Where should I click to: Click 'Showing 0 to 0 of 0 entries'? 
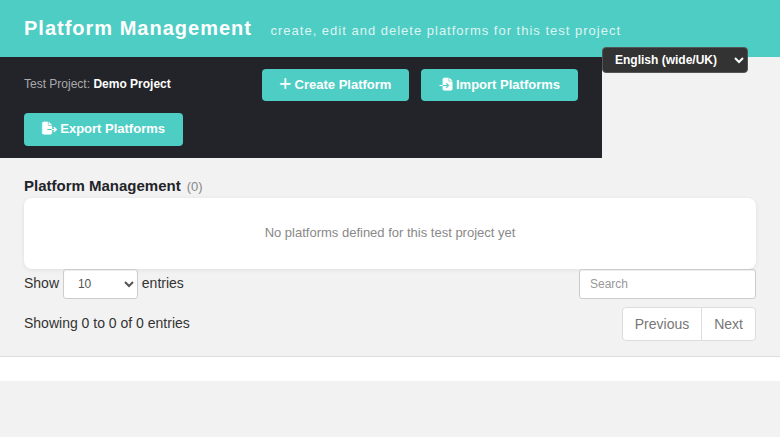coord(107,323)
